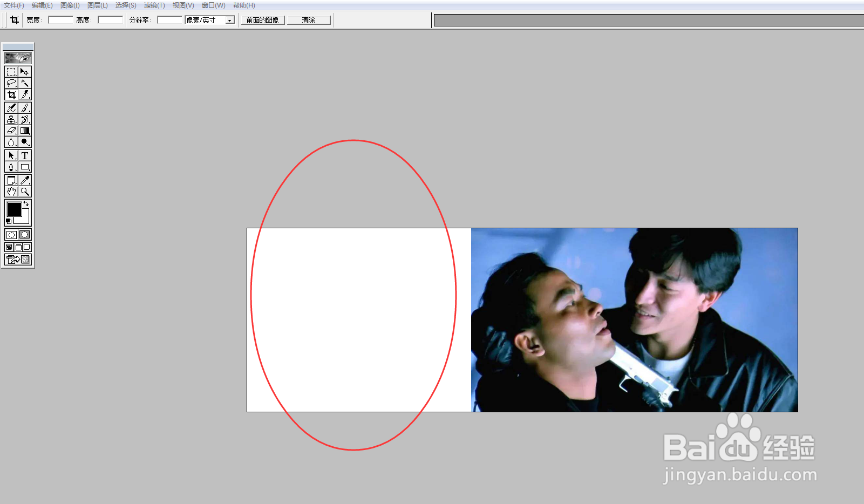Screen dimensions: 864x504
Task: Jump to ImageReady button
Action: tap(18, 260)
